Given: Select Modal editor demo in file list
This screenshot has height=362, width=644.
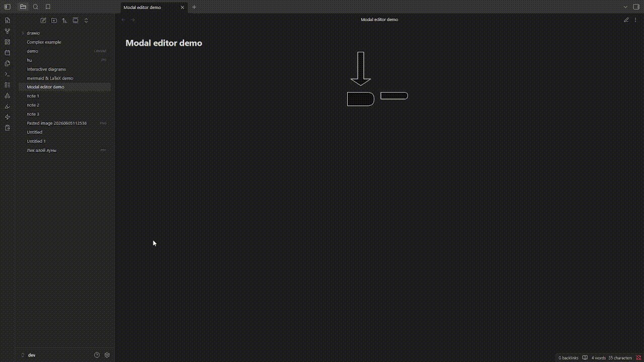Looking at the screenshot, I should tap(64, 87).
